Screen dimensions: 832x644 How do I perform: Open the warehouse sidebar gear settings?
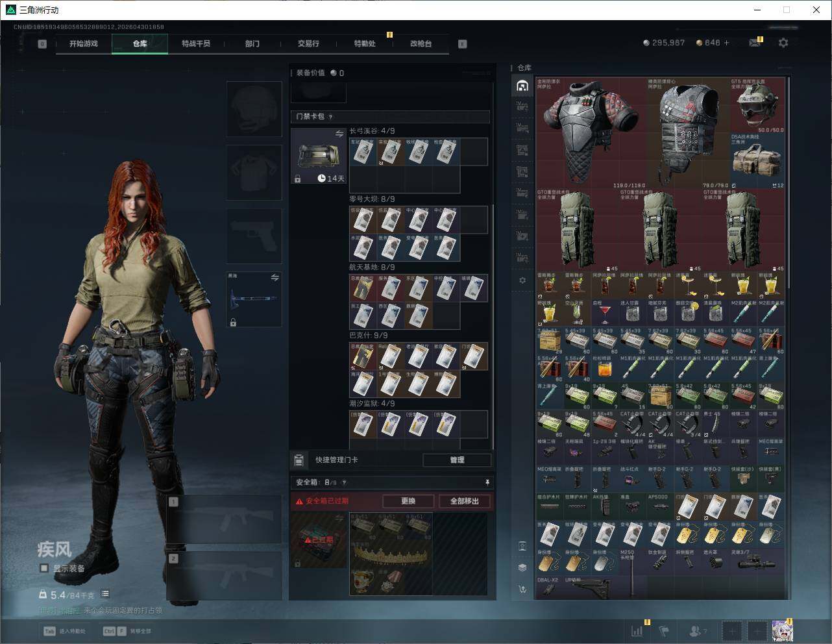coord(522,280)
